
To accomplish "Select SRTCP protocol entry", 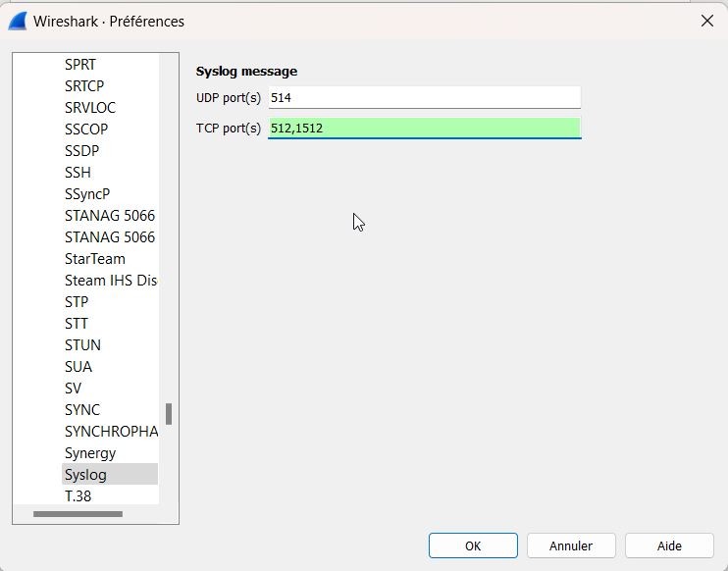I will click(84, 86).
